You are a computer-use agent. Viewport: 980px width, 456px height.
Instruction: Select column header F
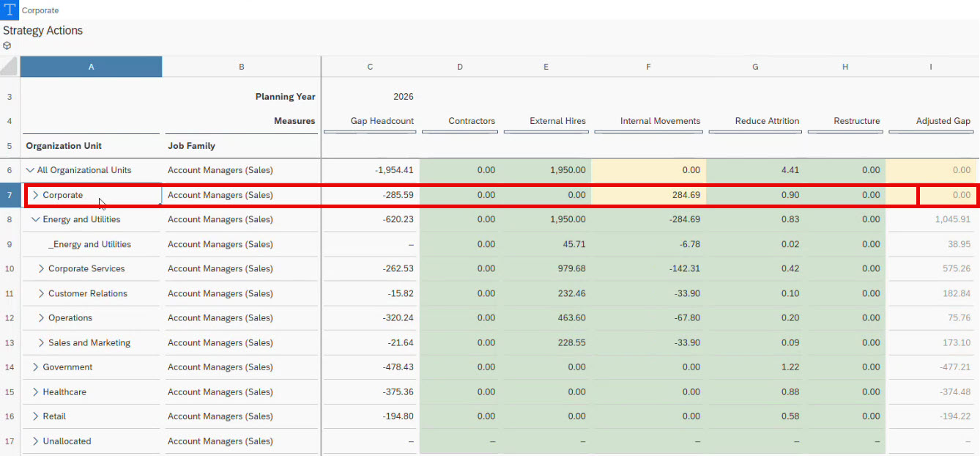[x=648, y=67]
